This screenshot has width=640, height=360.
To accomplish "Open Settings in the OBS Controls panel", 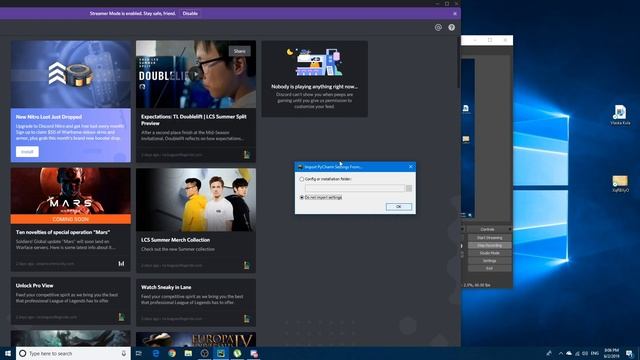I will coord(489,261).
